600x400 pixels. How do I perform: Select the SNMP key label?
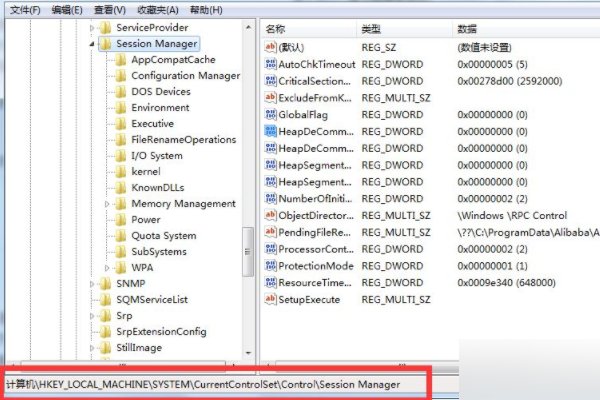131,284
